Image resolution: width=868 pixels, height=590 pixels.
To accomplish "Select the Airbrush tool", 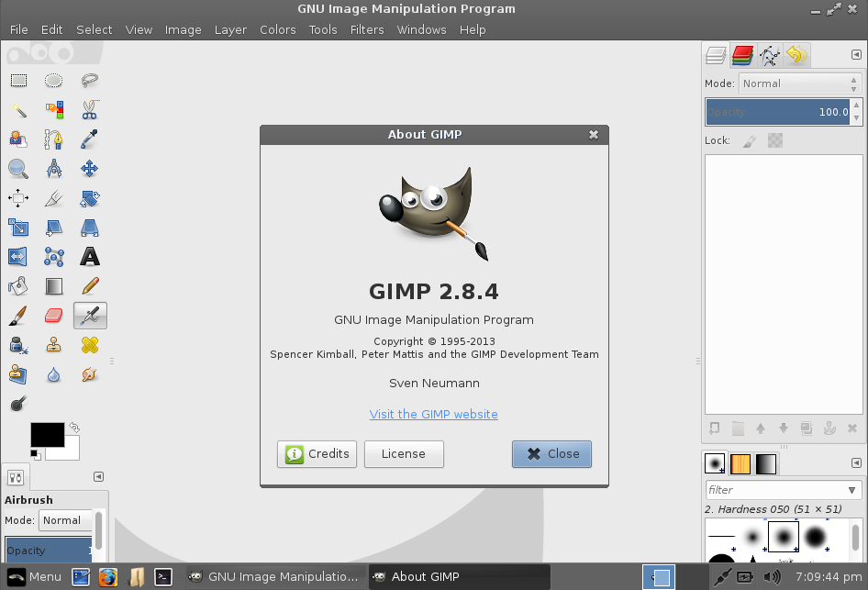I will click(90, 316).
